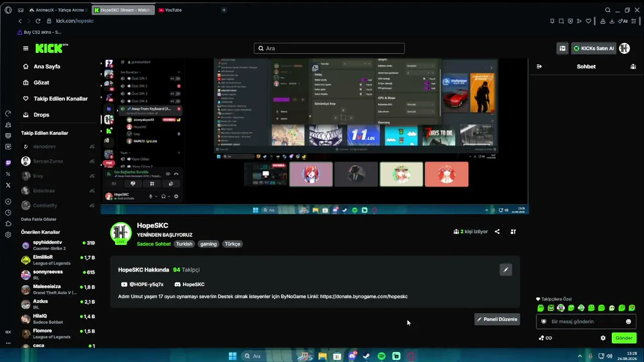Open Opera sidebar settings gear
The height and width of the screenshot is (362, 644).
coord(8,235)
